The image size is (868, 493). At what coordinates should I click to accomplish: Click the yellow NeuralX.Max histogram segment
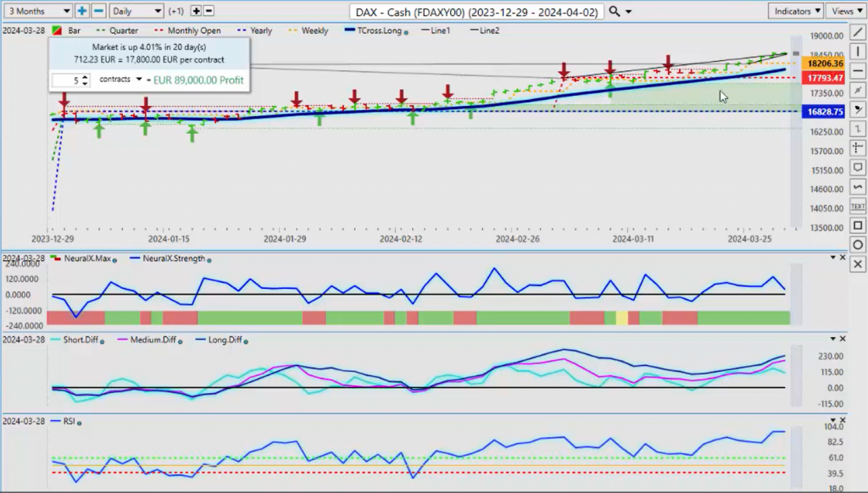click(621, 318)
